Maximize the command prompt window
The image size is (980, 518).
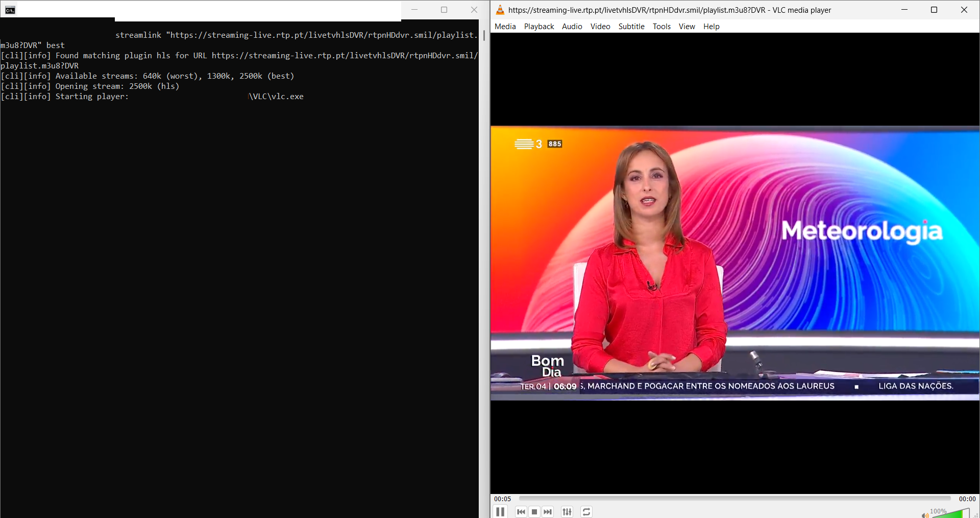[444, 10]
